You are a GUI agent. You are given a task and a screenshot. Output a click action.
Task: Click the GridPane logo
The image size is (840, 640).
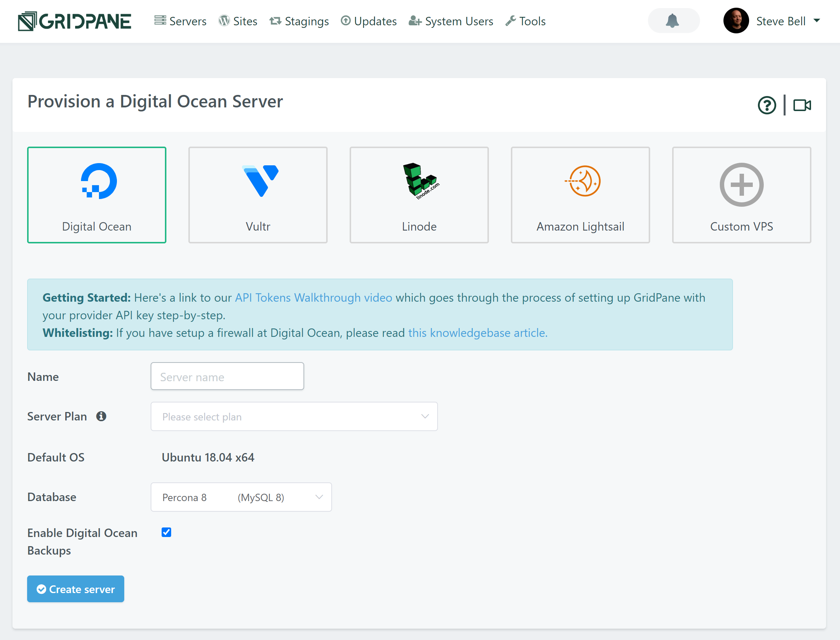(x=75, y=21)
